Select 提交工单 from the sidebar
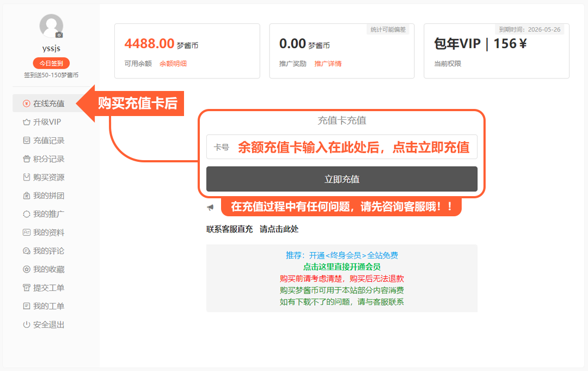This screenshot has width=588, height=371. pyautogui.click(x=48, y=288)
